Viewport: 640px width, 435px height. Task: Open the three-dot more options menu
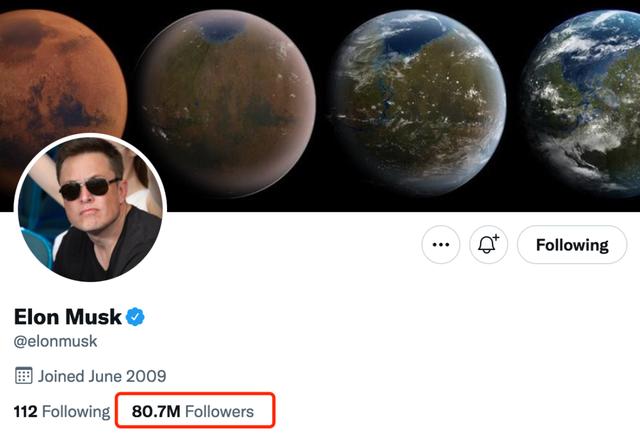point(439,244)
